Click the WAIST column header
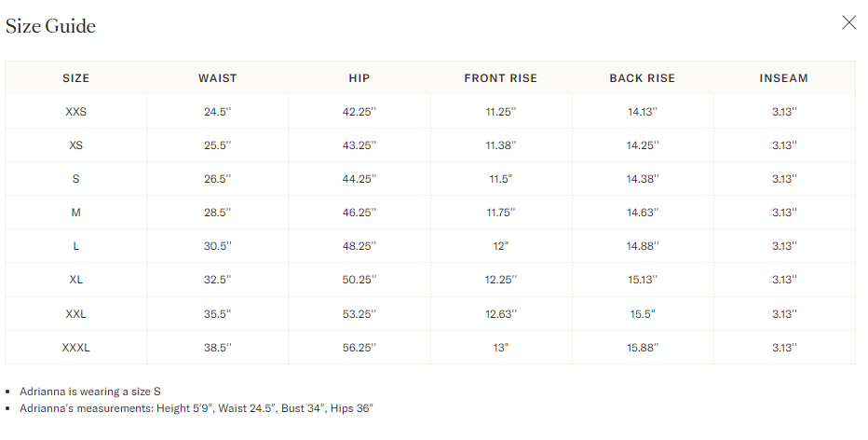 coord(218,78)
